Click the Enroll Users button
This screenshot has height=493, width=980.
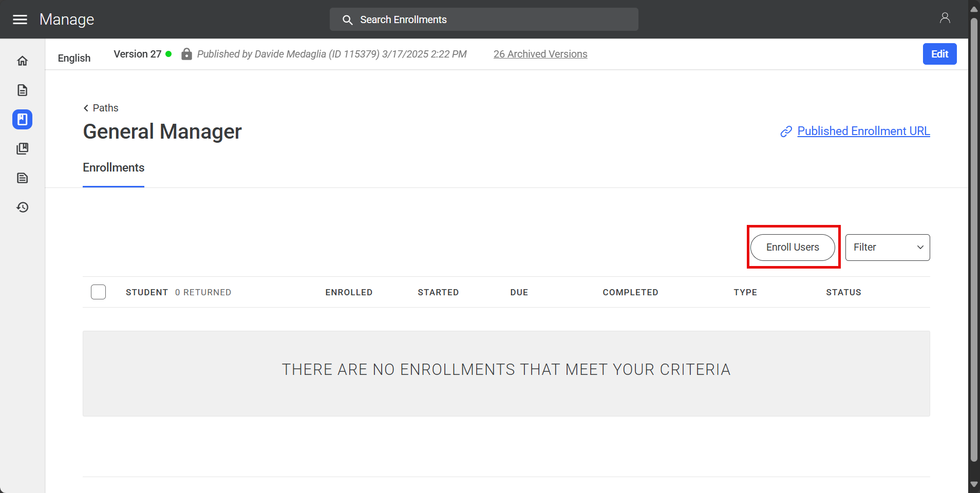pos(792,247)
